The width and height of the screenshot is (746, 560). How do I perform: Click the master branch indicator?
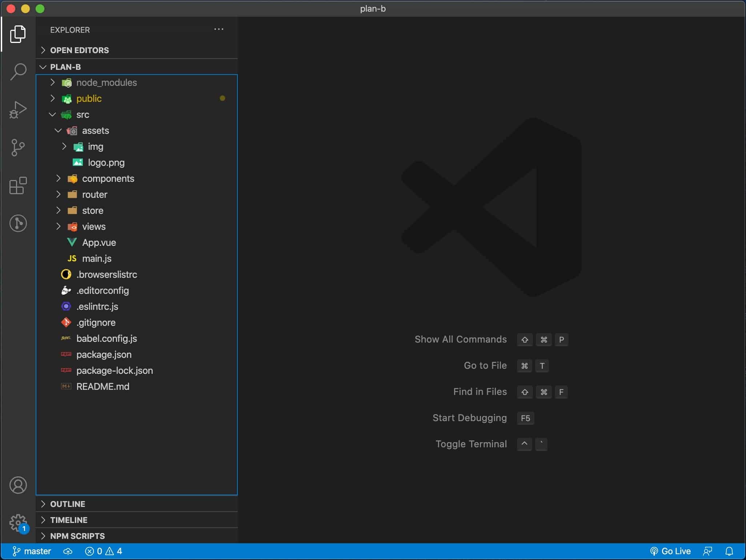(32, 551)
